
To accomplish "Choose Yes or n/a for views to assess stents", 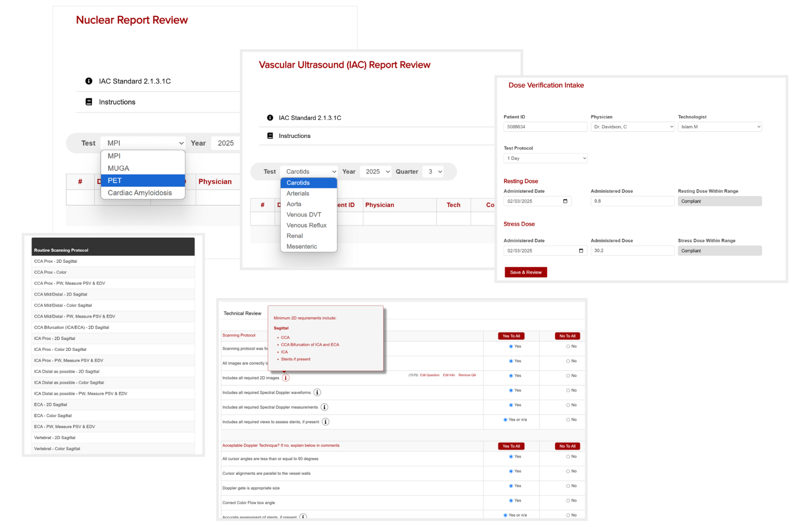I will point(505,420).
